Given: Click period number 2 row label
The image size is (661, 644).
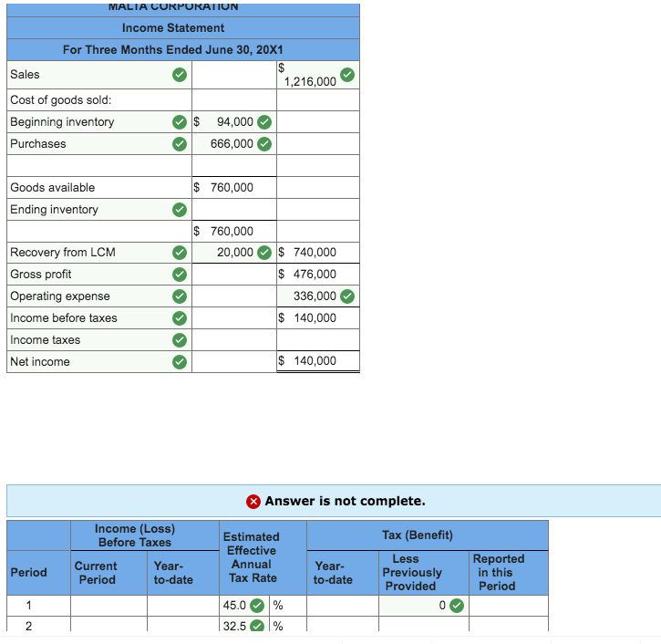Looking at the screenshot, I should click(x=28, y=626).
